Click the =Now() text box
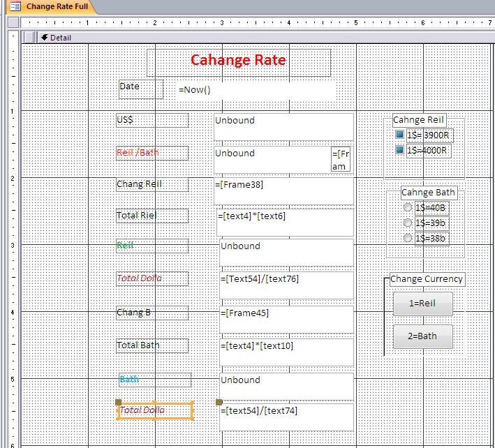 tap(256, 91)
